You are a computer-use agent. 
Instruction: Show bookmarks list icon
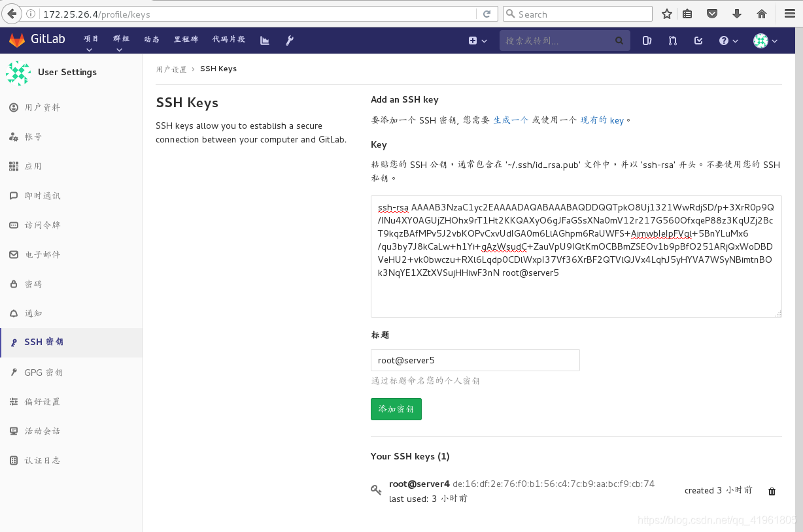click(687, 14)
